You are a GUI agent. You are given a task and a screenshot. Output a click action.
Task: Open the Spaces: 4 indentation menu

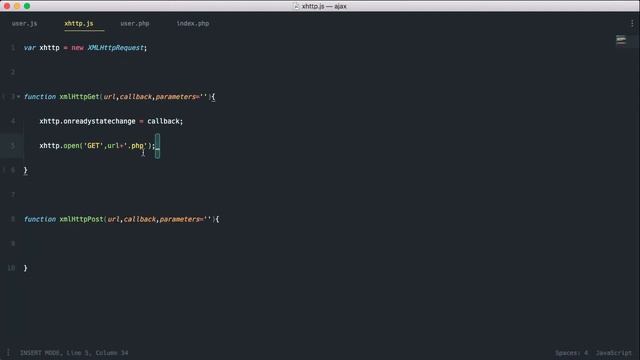tap(571, 353)
